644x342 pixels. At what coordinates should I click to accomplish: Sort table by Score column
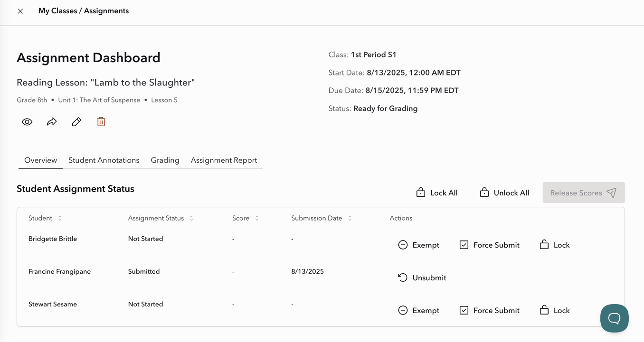coord(246,218)
